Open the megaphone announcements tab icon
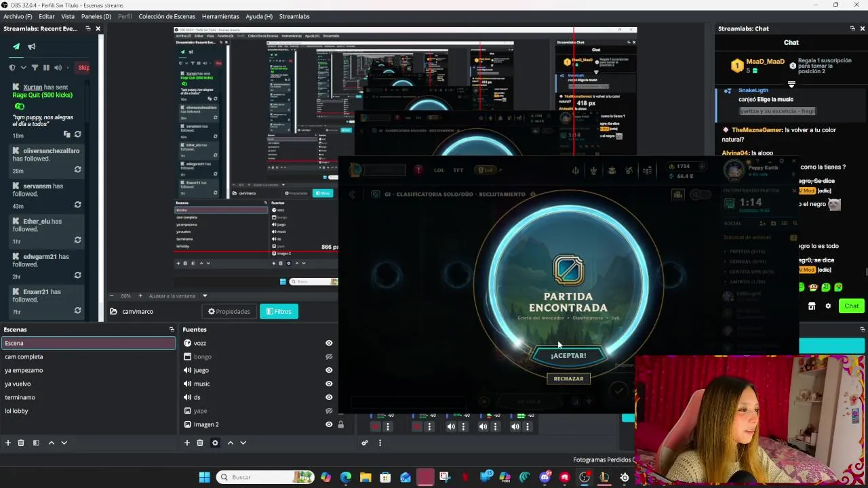Screen dimensions: 868x488 click(31, 47)
